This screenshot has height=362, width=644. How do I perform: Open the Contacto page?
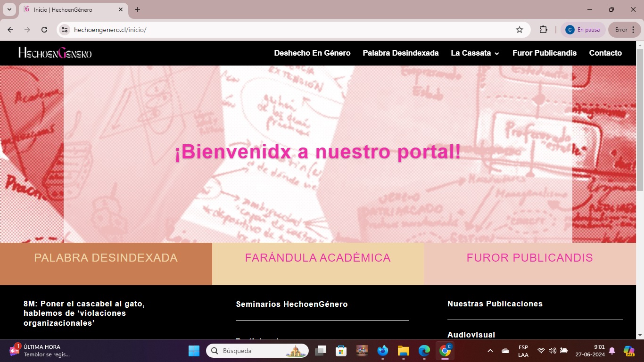(605, 53)
